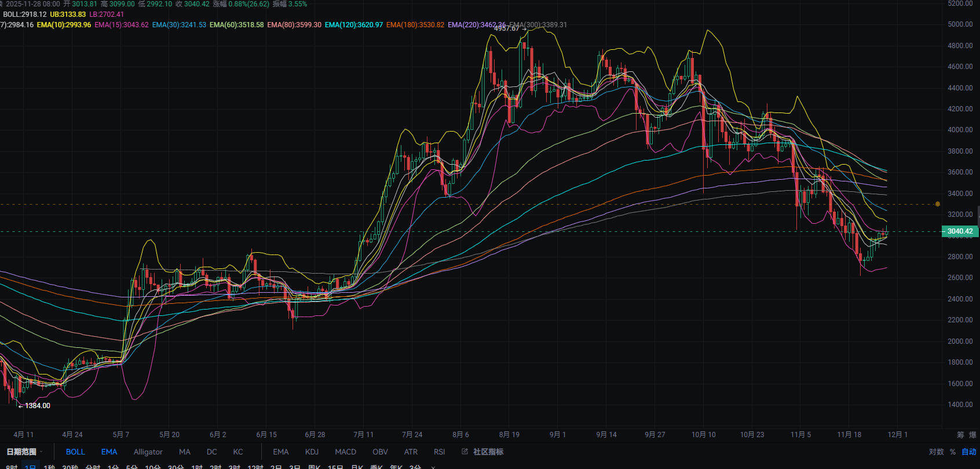The image size is (980, 469).
Task: Enable the Alligator indicator
Action: coord(148,452)
